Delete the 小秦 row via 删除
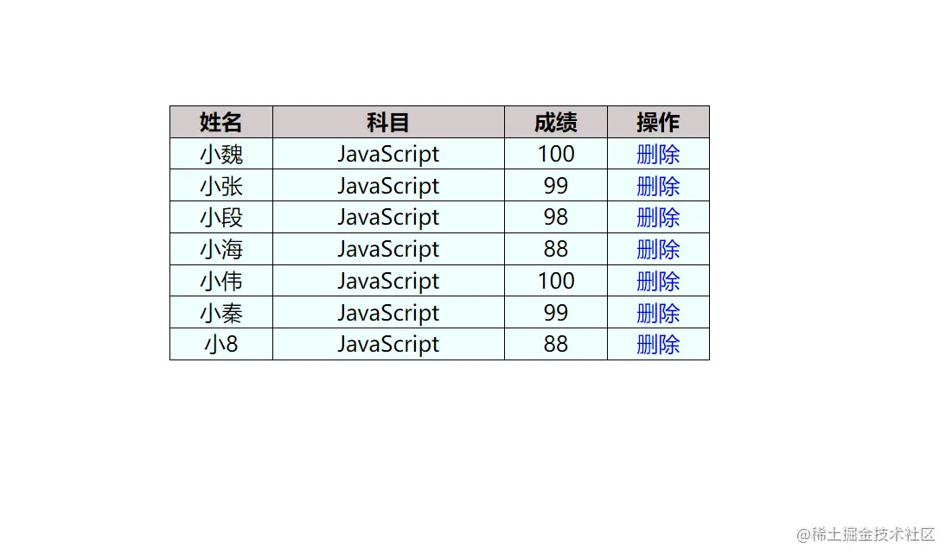Screen dimensions: 952x560 [x=658, y=313]
